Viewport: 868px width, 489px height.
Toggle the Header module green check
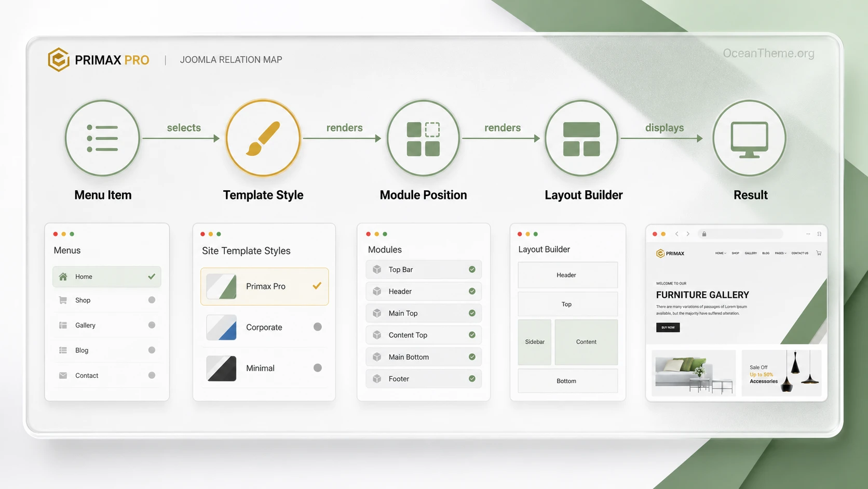pos(472,291)
